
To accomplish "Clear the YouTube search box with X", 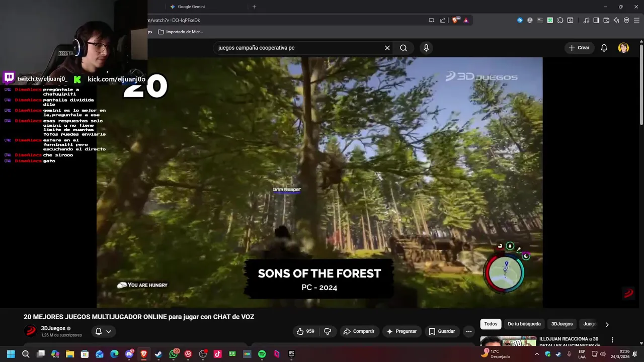I will click(387, 48).
